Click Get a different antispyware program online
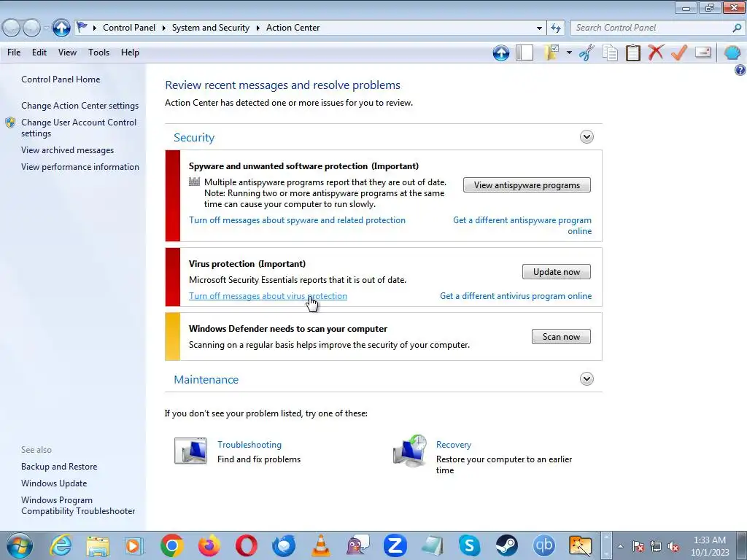Screen dimensions: 747x560 [522, 225]
